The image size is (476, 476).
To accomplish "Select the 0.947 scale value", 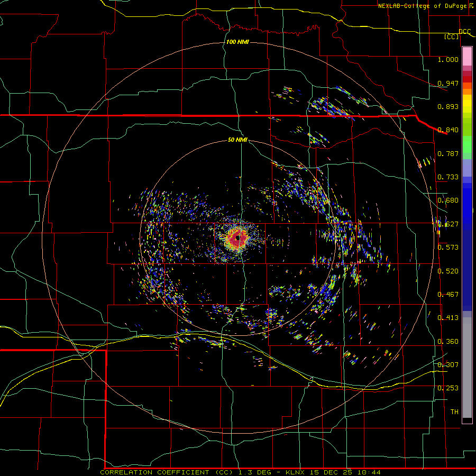I will 448,83.
